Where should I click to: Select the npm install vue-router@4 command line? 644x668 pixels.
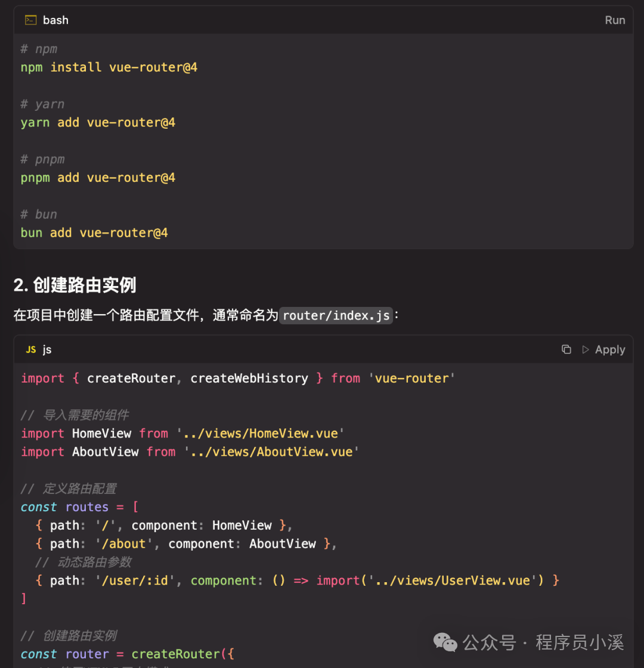[108, 67]
